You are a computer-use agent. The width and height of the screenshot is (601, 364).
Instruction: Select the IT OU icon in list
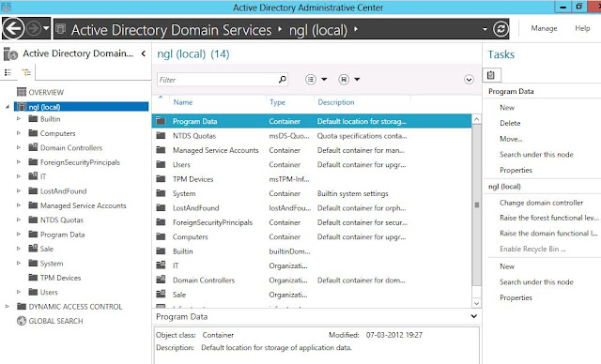161,265
